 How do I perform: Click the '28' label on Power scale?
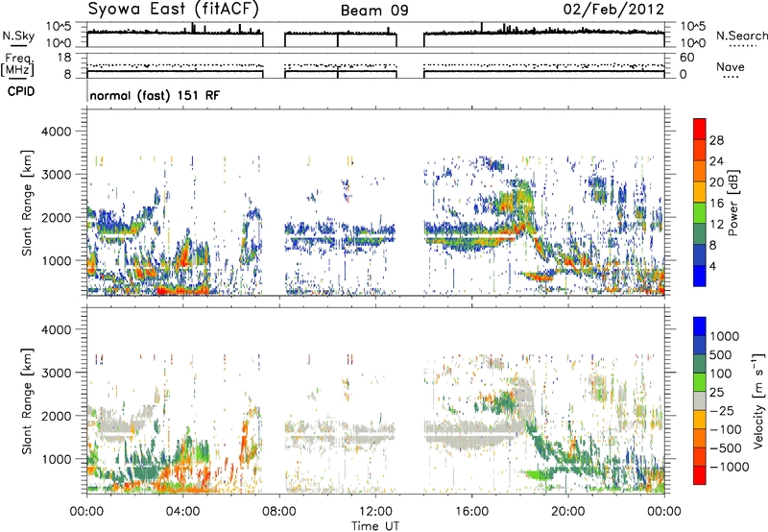[716, 140]
